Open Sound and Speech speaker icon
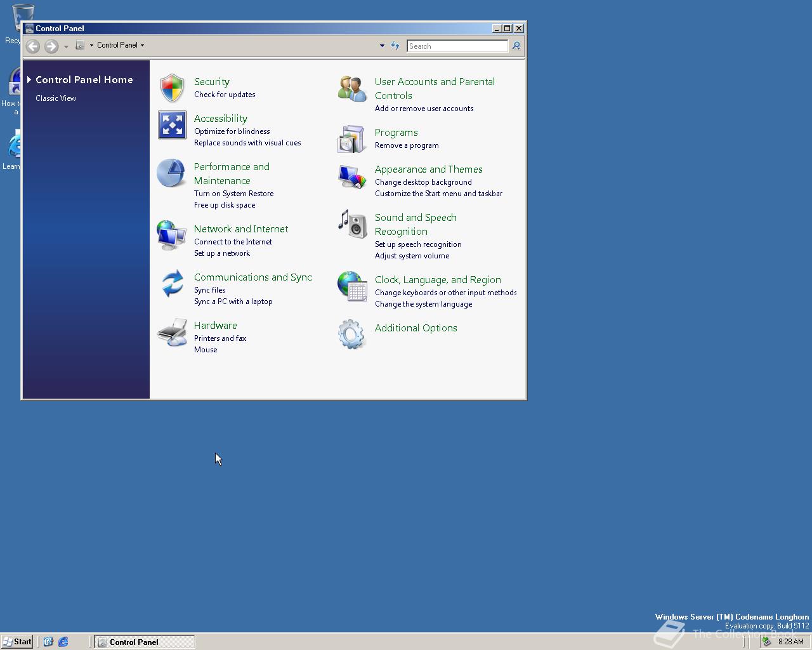The image size is (812, 650). click(352, 224)
